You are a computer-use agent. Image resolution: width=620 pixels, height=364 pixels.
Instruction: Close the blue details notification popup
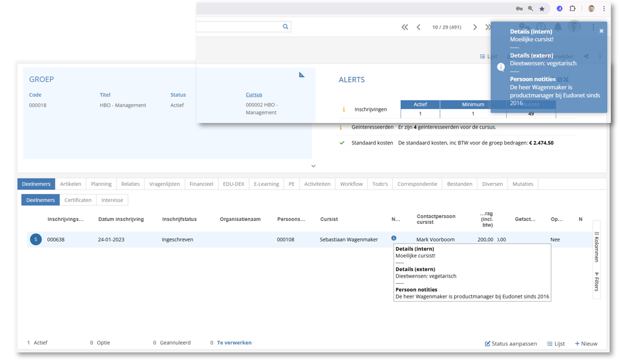(602, 31)
